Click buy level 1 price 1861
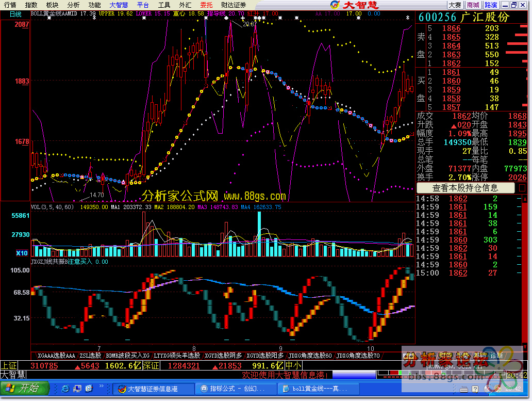The height and width of the screenshot is (401, 532). (x=451, y=72)
